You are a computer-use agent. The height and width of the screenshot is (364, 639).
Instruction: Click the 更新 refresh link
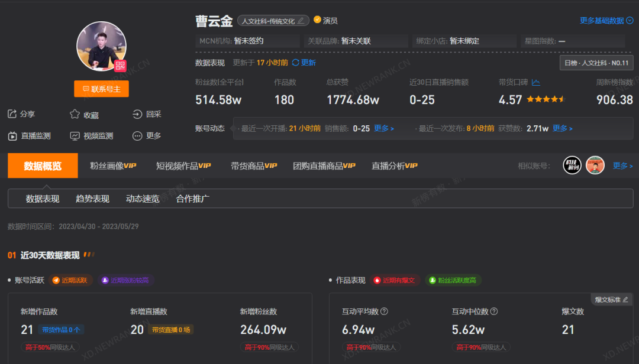pyautogui.click(x=304, y=62)
